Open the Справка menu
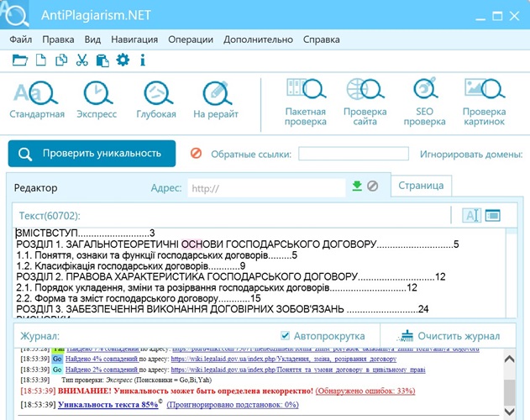Screen dimensions: 530x420 pos(322,39)
